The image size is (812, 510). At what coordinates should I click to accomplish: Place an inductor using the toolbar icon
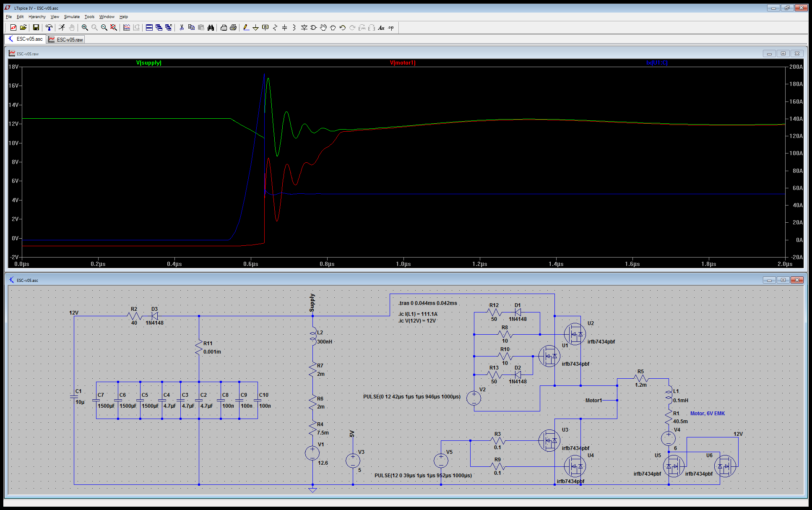point(294,28)
